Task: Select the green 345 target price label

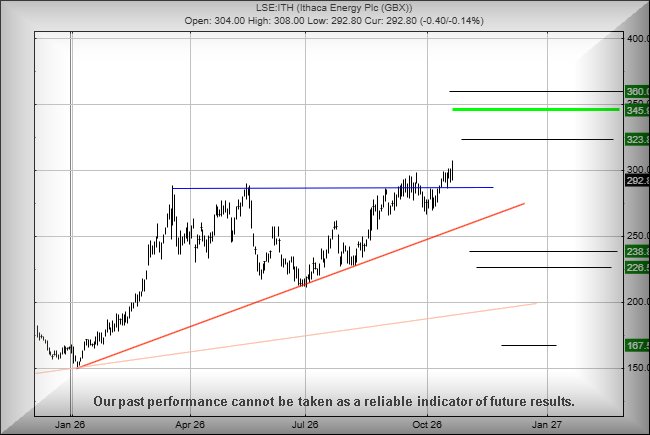Action: click(x=637, y=110)
